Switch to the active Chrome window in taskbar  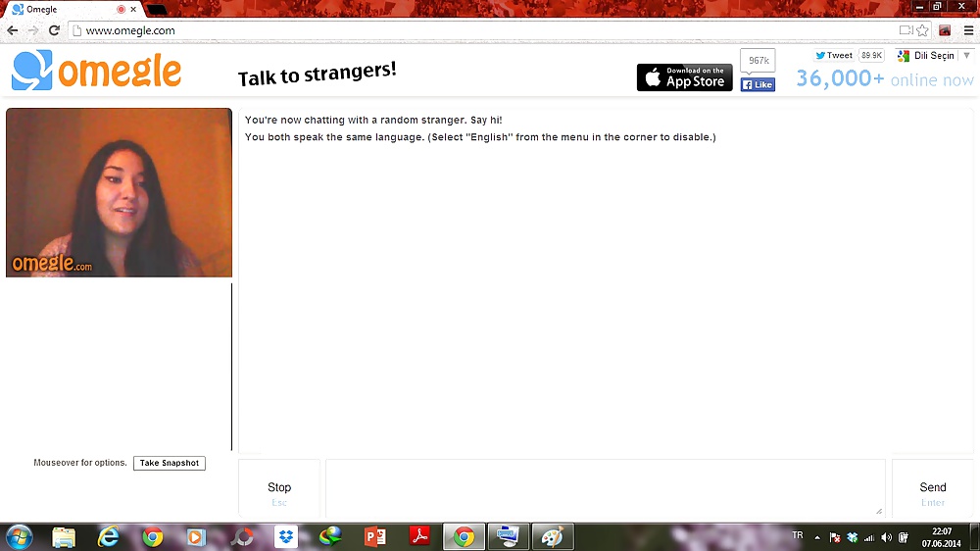pyautogui.click(x=464, y=537)
